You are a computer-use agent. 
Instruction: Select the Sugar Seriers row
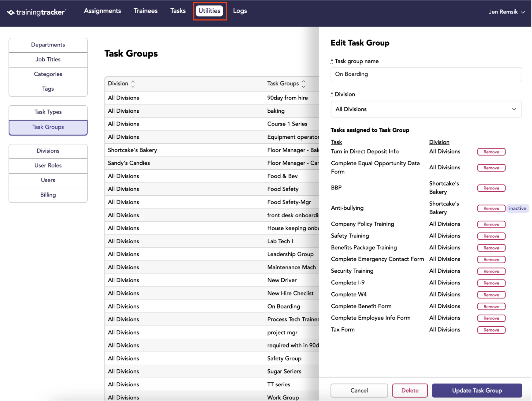point(212,371)
